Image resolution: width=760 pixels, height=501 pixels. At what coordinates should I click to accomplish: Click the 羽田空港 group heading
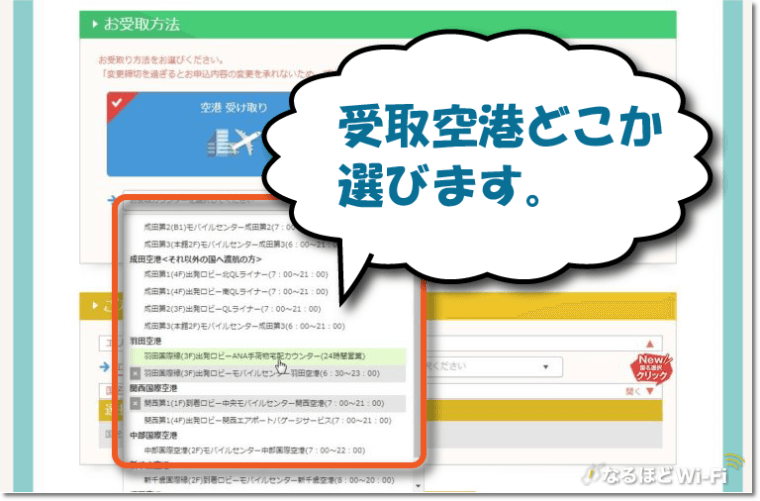145,341
